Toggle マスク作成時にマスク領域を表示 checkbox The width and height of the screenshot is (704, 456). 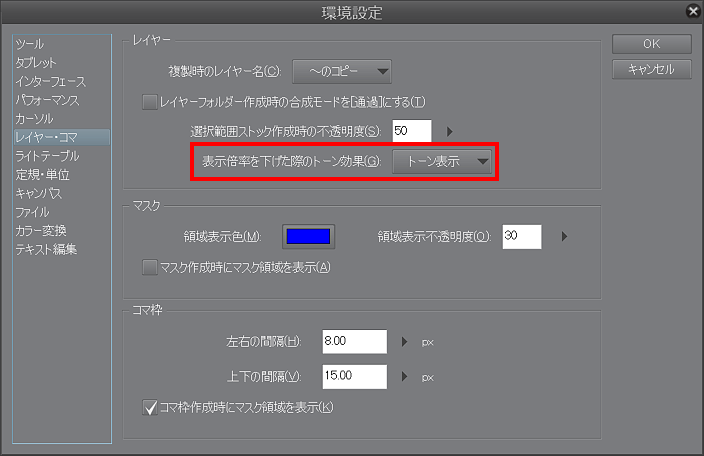pyautogui.click(x=150, y=267)
